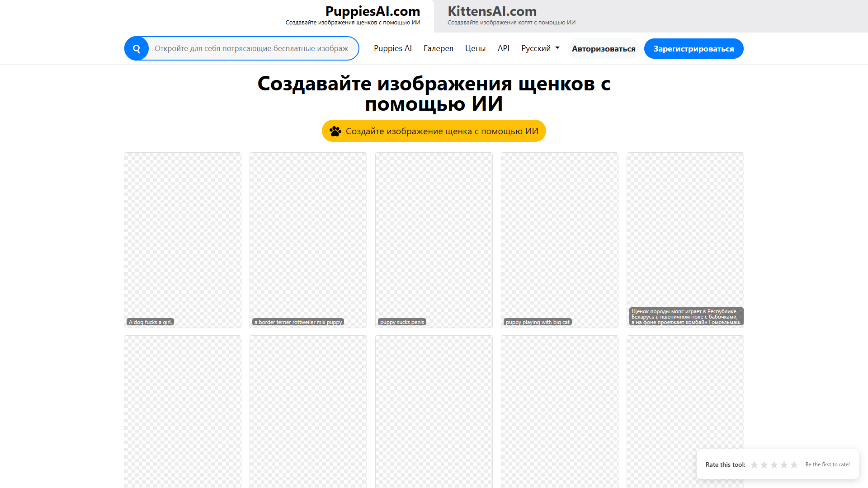The width and height of the screenshot is (868, 488).
Task: Expand the Русский language dropdown
Action: (540, 48)
